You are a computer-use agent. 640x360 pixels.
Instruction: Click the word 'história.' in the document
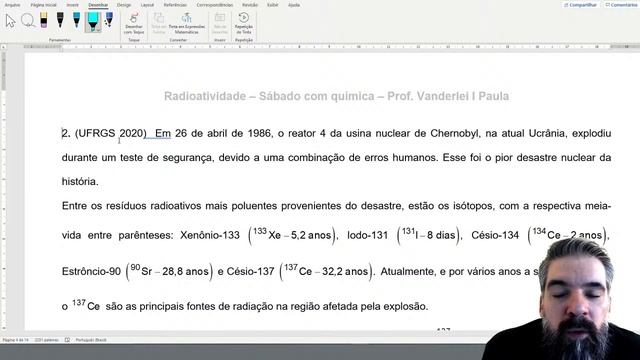(x=80, y=182)
